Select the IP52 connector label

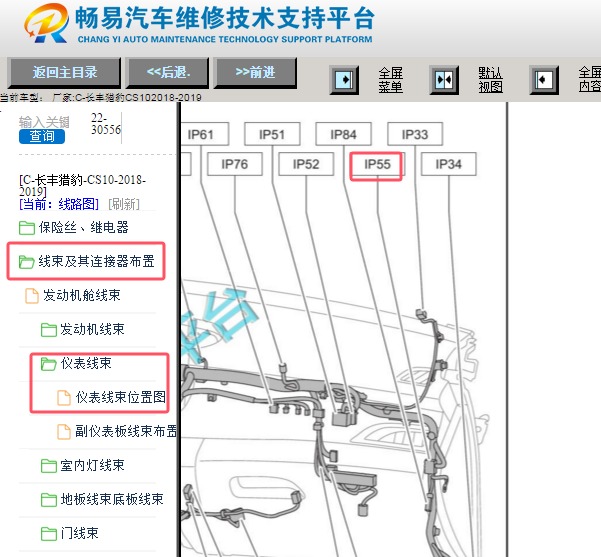[306, 164]
